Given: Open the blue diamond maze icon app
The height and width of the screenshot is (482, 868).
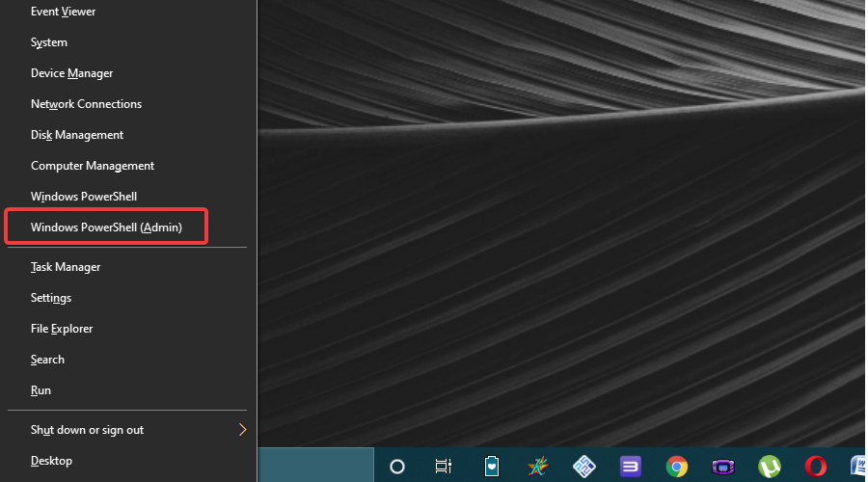Looking at the screenshot, I should pyautogui.click(x=584, y=467).
